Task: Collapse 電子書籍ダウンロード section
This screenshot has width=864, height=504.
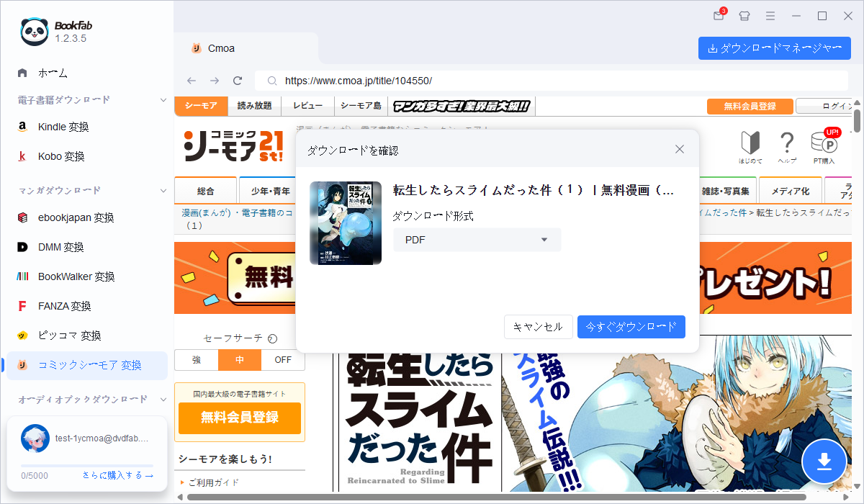Action: 163,99
